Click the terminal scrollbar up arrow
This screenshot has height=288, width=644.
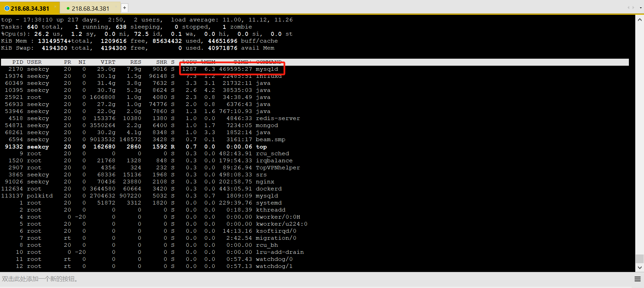pyautogui.click(x=640, y=20)
